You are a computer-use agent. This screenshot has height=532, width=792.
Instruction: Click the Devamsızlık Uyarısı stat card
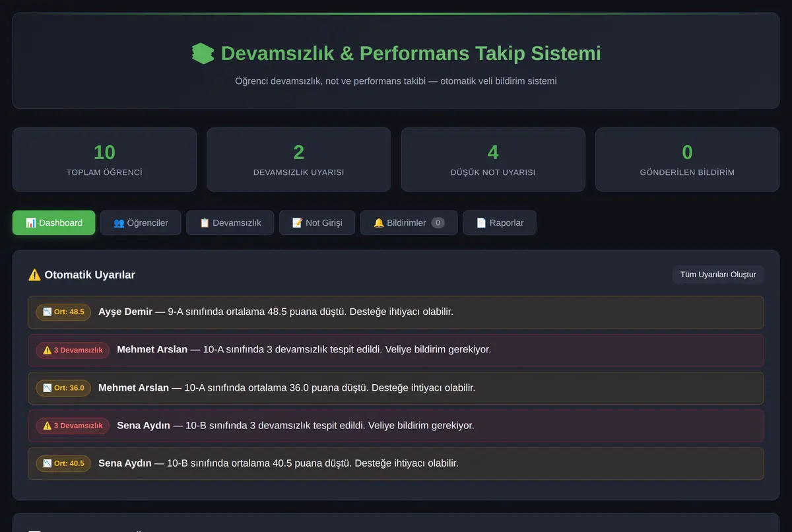click(299, 160)
